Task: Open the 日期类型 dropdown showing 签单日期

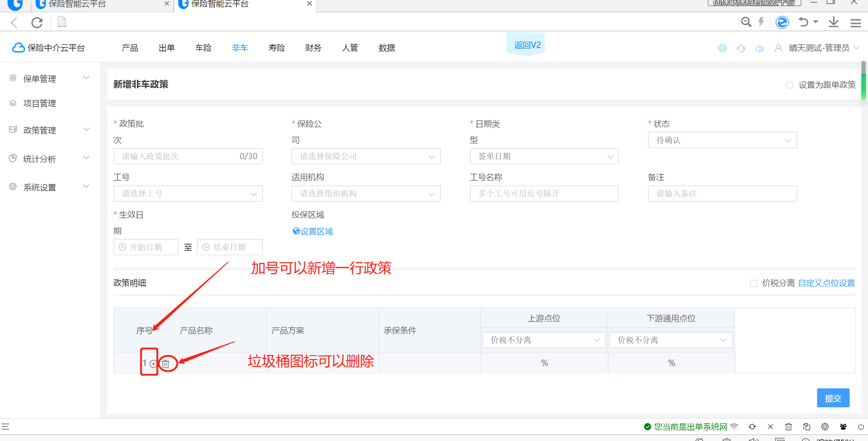Action: click(x=544, y=156)
